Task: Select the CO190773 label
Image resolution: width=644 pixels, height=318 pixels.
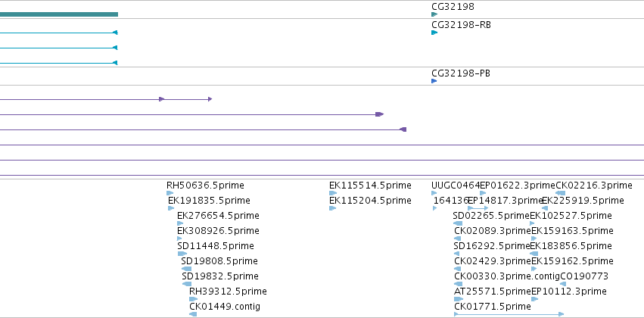Action: pyautogui.click(x=584, y=276)
